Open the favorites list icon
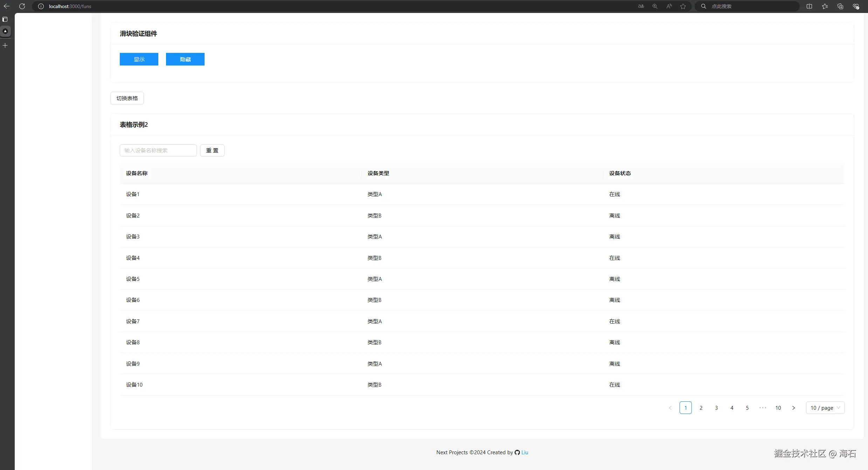This screenshot has width=868, height=470. coord(825,6)
